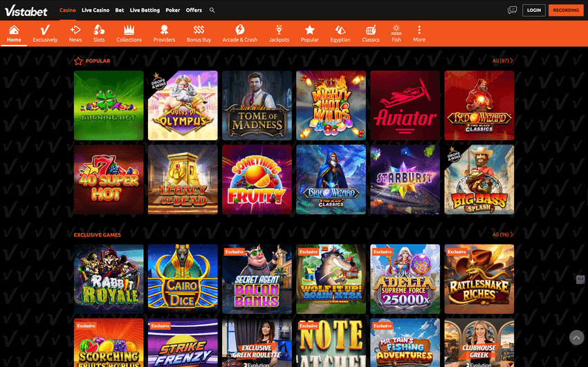This screenshot has width=588, height=367.
Task: Click the LOGIN button
Action: (534, 10)
